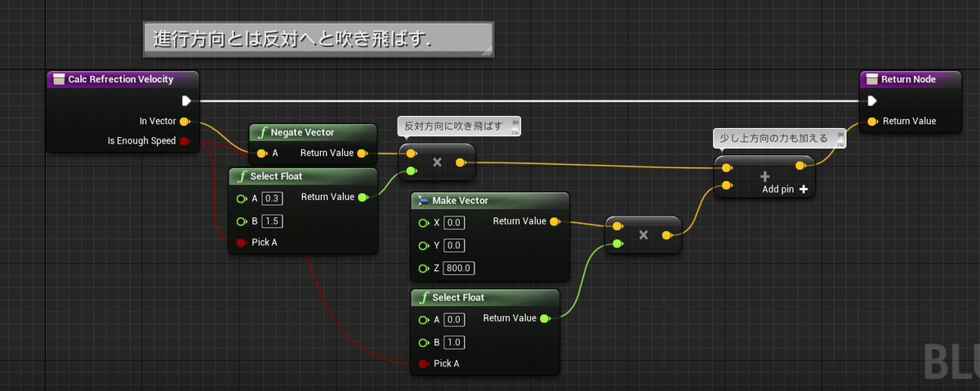Click the Make Vector node header icon
The height and width of the screenshot is (391, 980).
point(423,201)
